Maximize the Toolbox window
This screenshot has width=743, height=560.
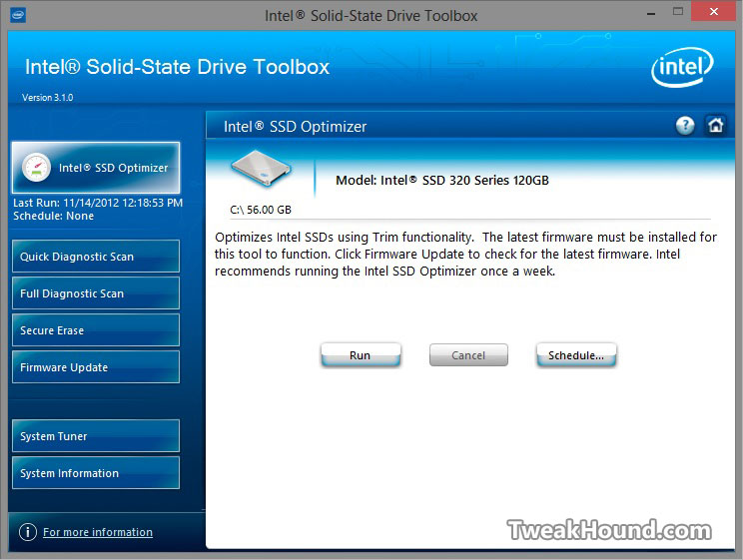pyautogui.click(x=678, y=11)
